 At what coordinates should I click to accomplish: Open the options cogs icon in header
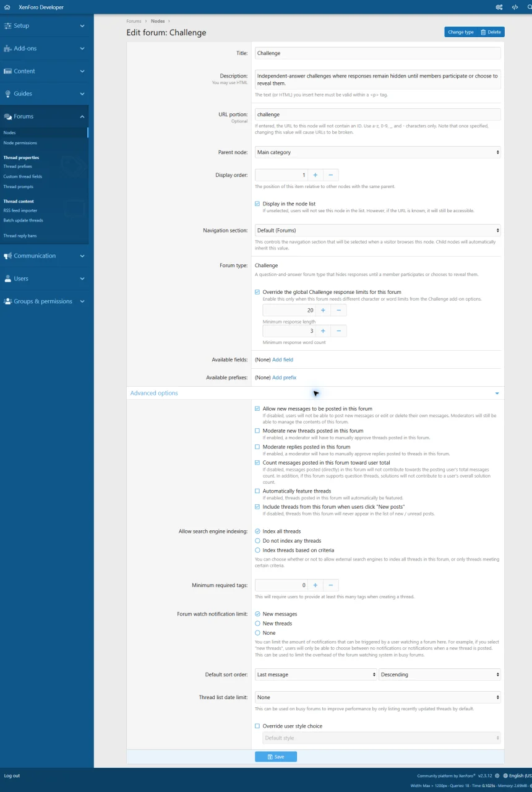coord(499,7)
